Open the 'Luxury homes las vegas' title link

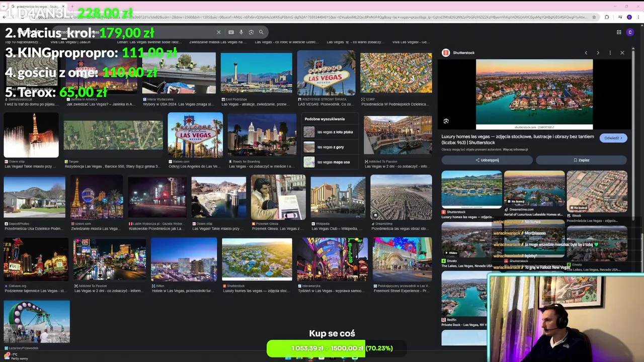pos(518,139)
